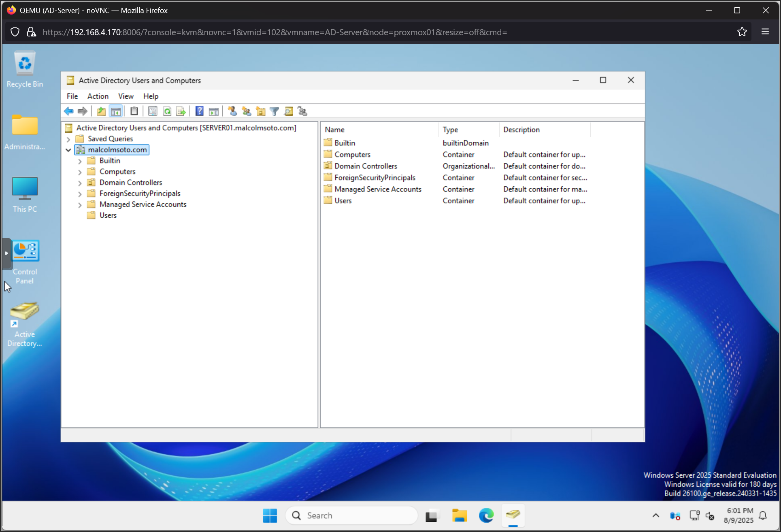
Task: Collapse the malcolmsoto.com domain node
Action: (68, 150)
